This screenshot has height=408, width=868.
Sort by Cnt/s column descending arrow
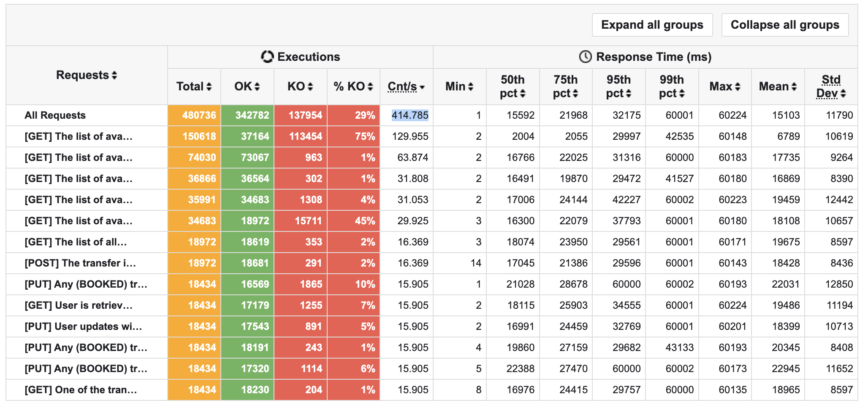422,87
